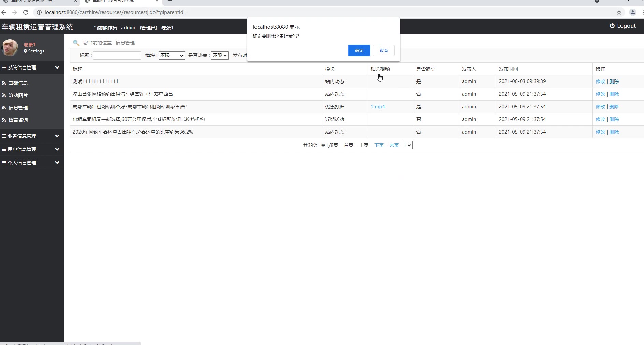Open the page number dropdown
Viewport: 644px width, 345px height.
point(407,145)
